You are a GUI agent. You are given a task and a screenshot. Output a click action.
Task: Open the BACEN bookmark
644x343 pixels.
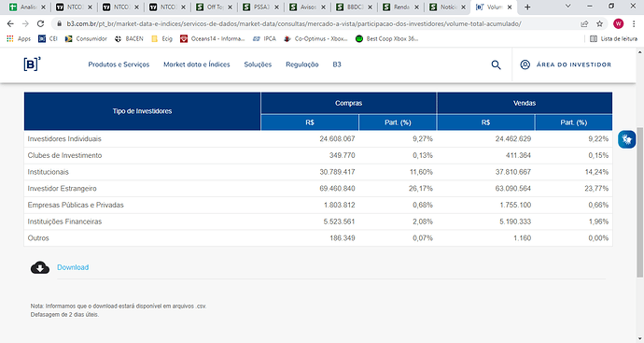[x=129, y=38]
